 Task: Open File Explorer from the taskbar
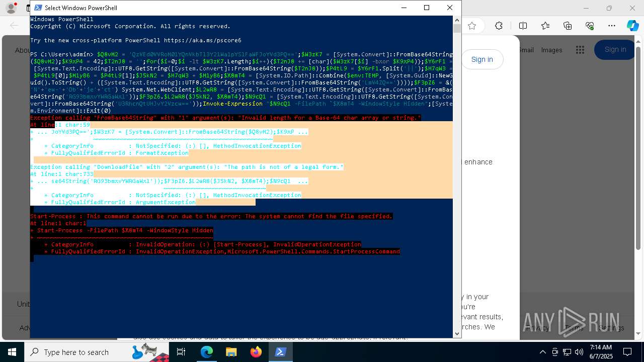231,352
